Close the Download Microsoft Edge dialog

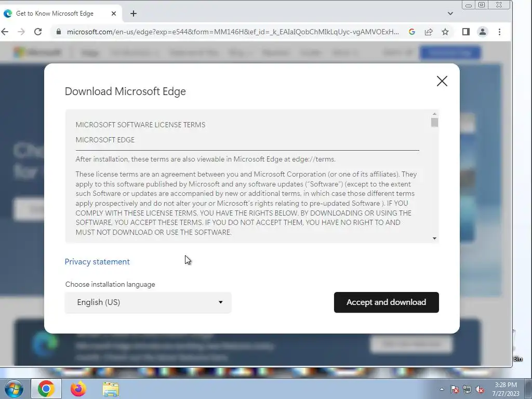(x=442, y=81)
